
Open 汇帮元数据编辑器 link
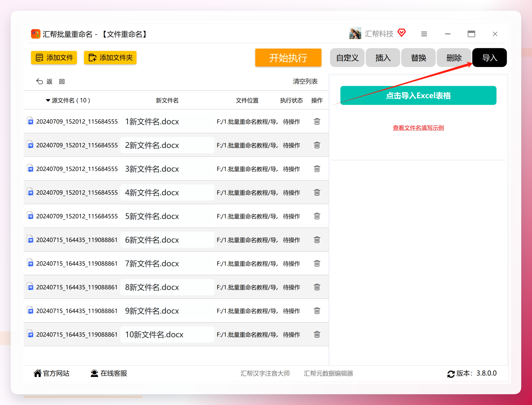click(x=328, y=374)
